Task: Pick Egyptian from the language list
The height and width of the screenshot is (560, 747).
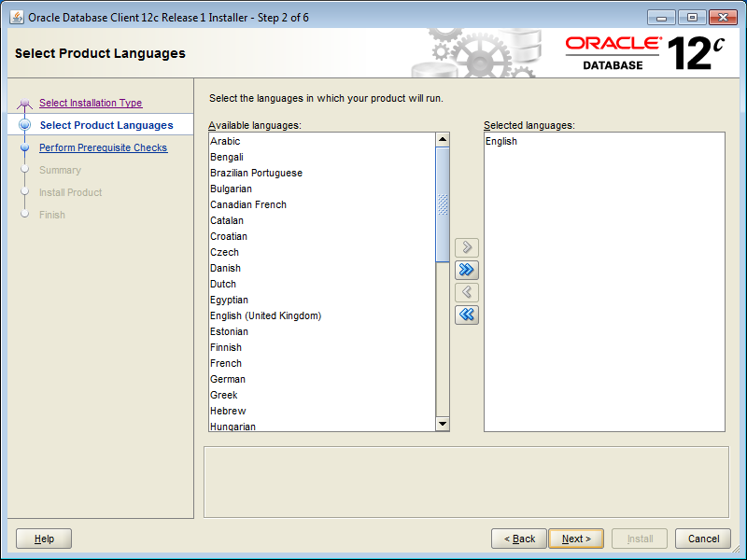Action: [x=322, y=300]
